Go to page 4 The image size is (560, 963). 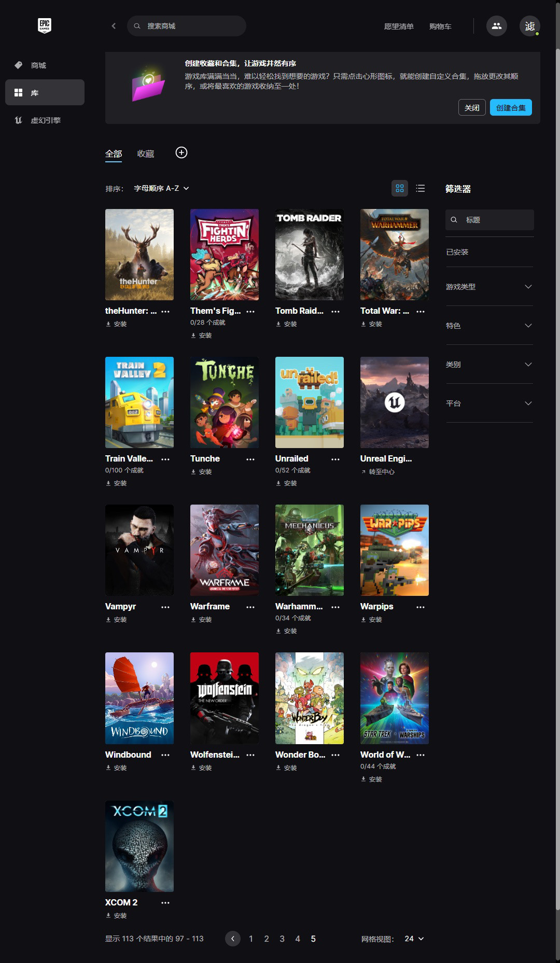coord(298,939)
